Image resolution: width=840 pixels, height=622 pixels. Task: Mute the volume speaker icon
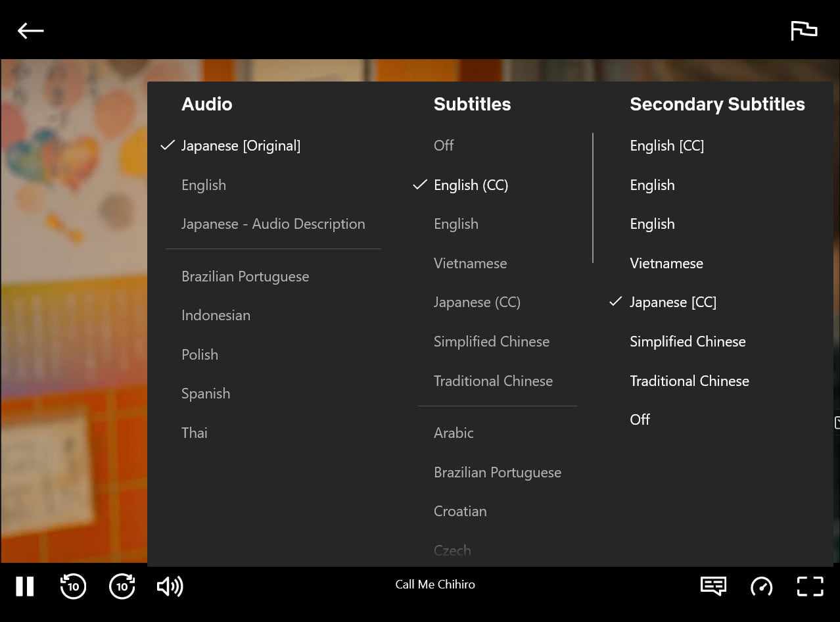pyautogui.click(x=170, y=586)
